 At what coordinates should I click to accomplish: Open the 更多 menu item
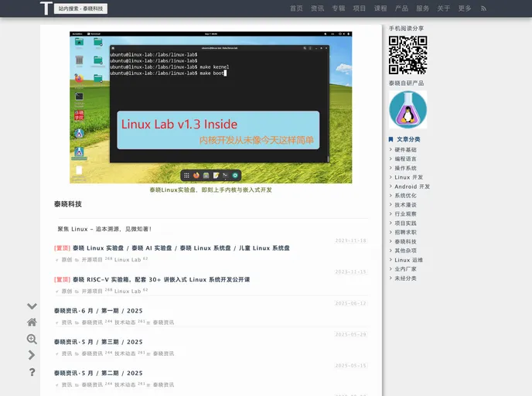click(x=465, y=9)
